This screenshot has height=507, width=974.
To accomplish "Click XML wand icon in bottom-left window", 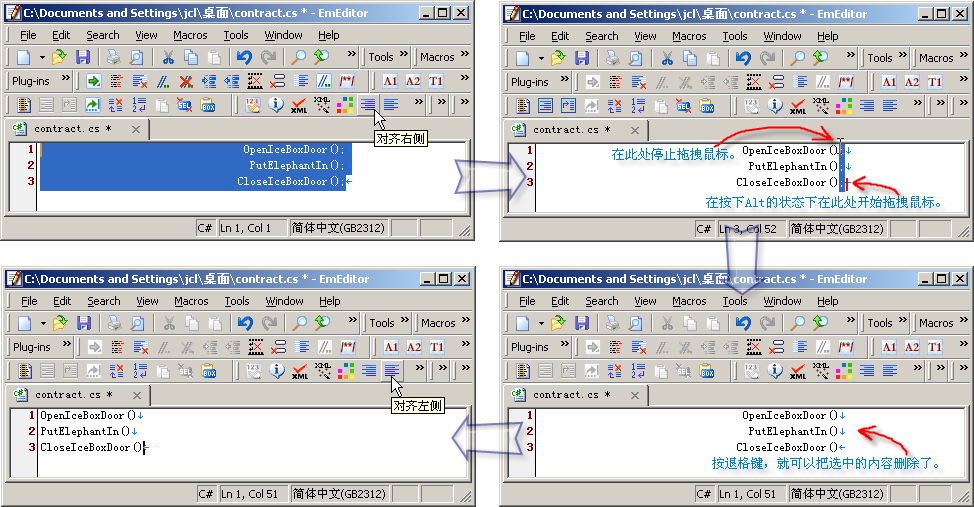I will tap(323, 371).
